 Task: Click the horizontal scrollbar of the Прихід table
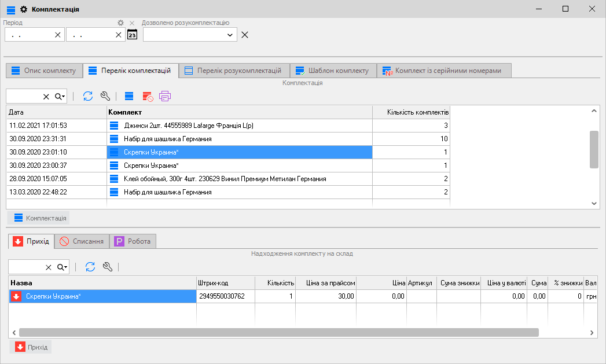point(278,332)
